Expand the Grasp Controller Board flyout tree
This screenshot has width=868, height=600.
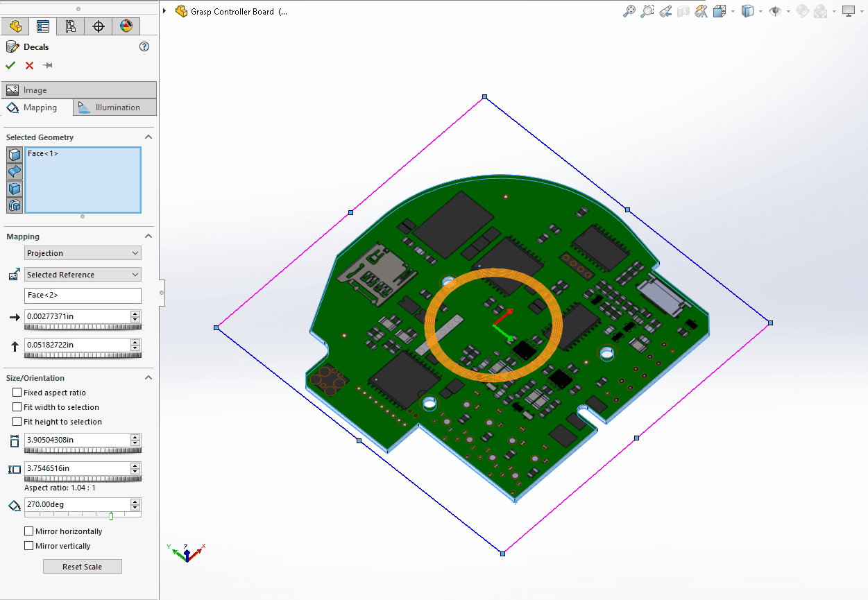164,11
